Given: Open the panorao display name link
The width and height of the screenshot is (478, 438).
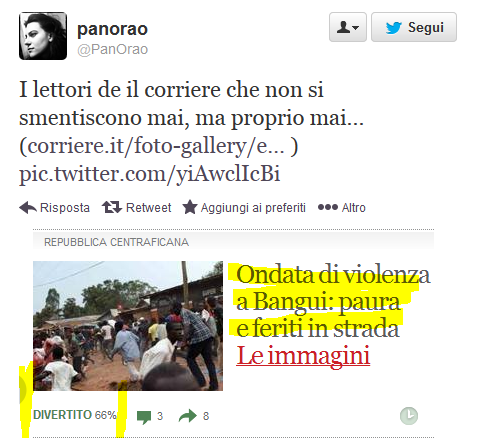Looking at the screenshot, I should point(112,29).
